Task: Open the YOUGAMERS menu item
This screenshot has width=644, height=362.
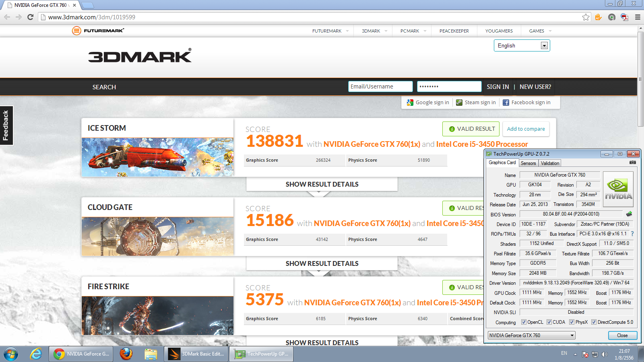Action: [499, 31]
